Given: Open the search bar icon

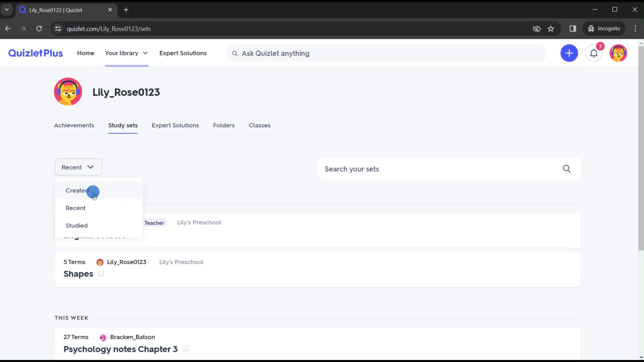Looking at the screenshot, I should [x=568, y=169].
